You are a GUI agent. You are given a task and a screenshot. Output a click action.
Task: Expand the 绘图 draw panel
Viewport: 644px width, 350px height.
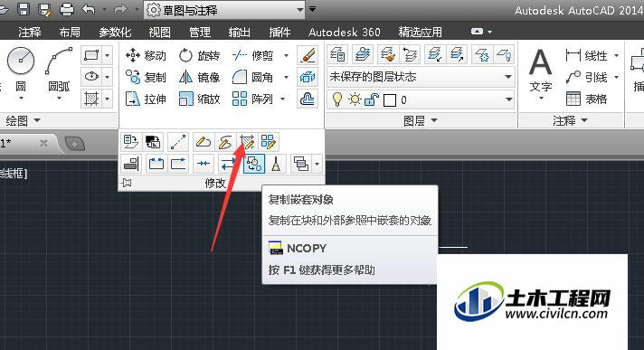(x=23, y=120)
